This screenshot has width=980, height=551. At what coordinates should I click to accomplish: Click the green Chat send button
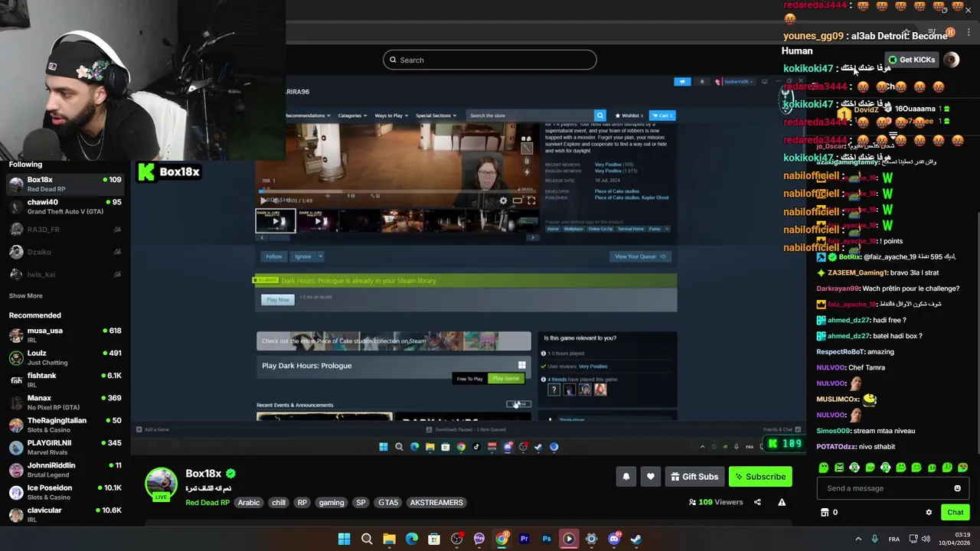click(955, 513)
